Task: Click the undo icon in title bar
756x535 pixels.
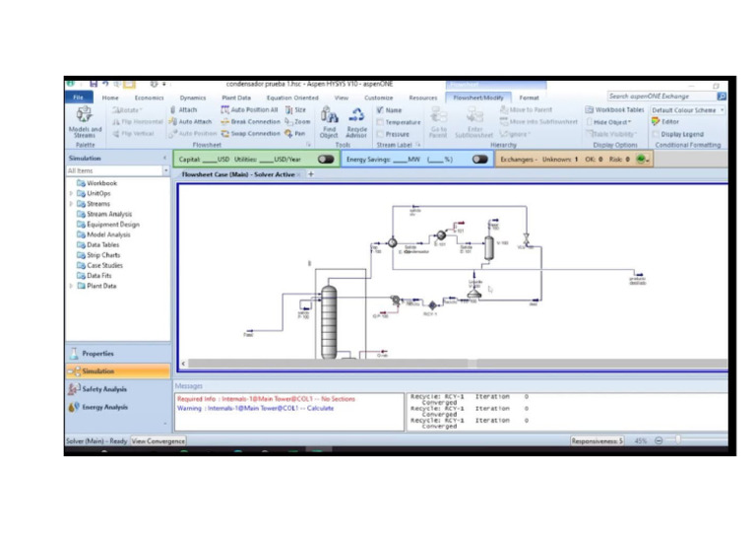Action: tap(105, 84)
